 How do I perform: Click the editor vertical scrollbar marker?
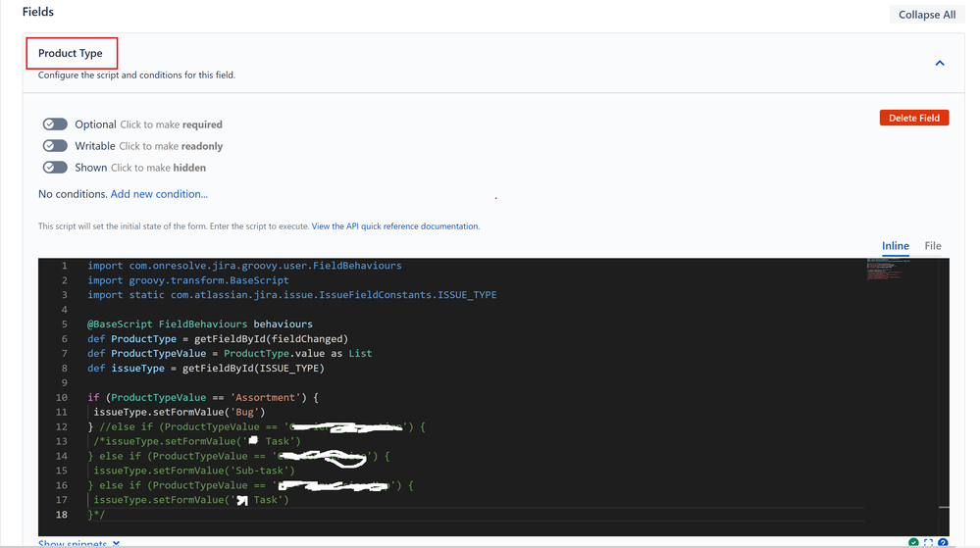[944, 508]
